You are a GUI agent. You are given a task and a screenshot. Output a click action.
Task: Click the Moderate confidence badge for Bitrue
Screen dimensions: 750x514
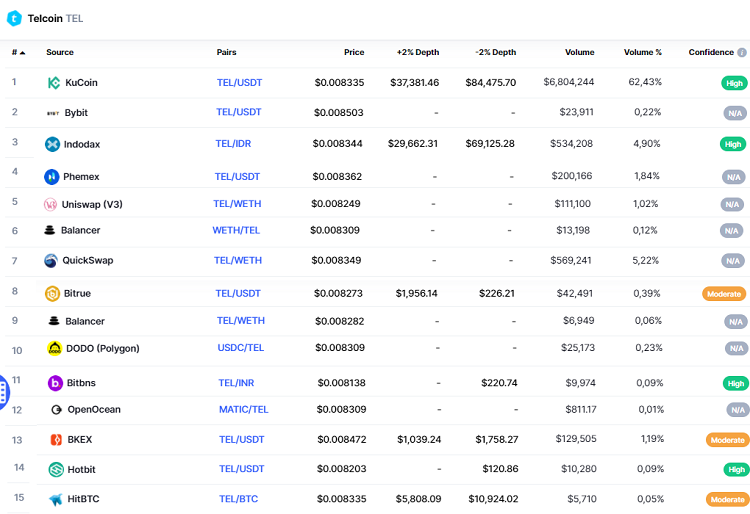(x=724, y=294)
